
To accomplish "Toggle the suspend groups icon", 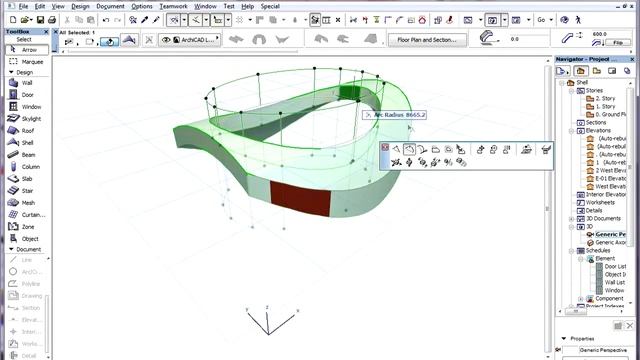I will pos(315,20).
